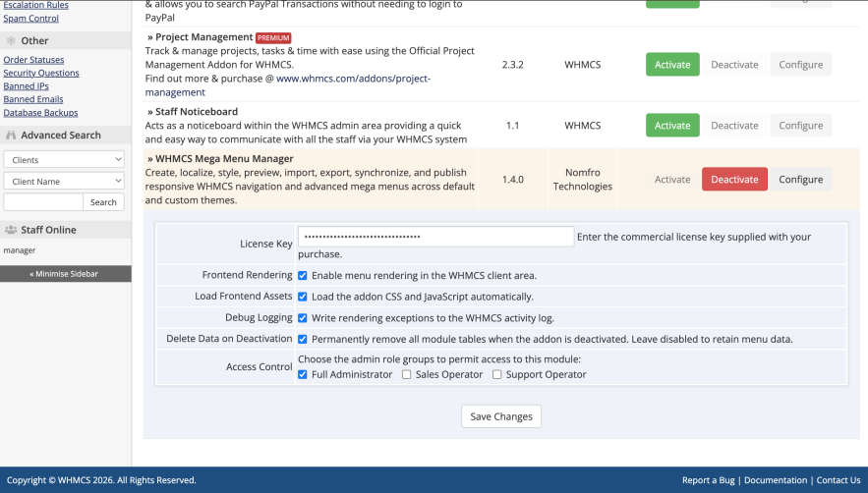Activate the Staff Noticeboard addon
This screenshot has height=493, width=868.
[x=672, y=126]
